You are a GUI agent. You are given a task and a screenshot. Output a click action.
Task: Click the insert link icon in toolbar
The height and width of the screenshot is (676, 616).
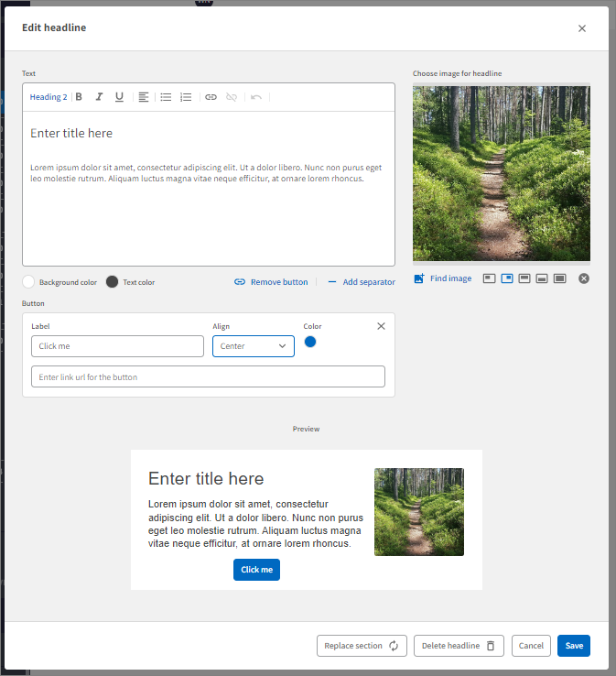tap(211, 97)
